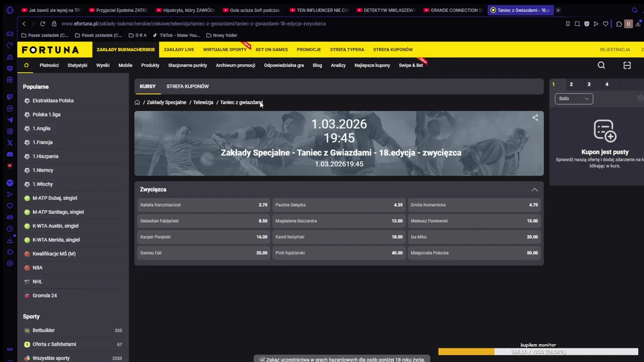Add page to bookmarks with heart icon
The height and width of the screenshot is (362, 644).
pos(605,24)
